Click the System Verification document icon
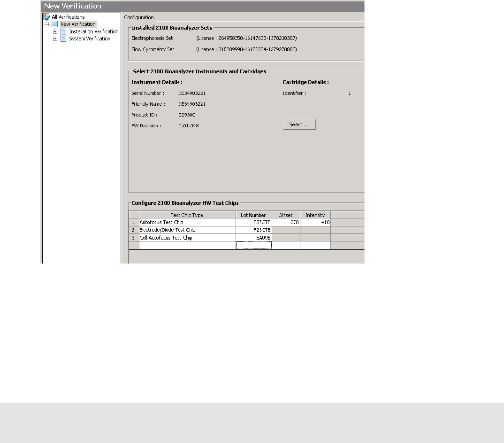The image size is (504, 443). tap(63, 39)
